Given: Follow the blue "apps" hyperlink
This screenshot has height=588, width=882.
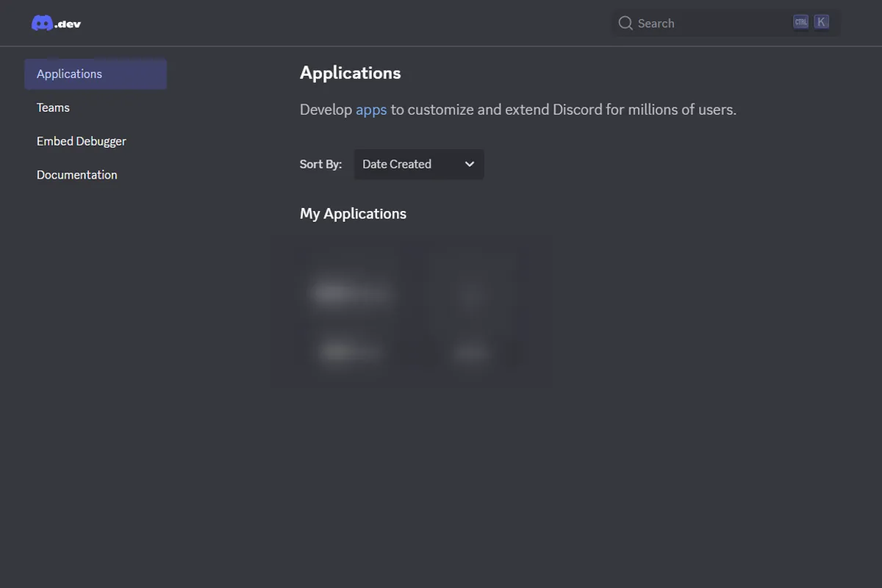Looking at the screenshot, I should click(x=371, y=110).
